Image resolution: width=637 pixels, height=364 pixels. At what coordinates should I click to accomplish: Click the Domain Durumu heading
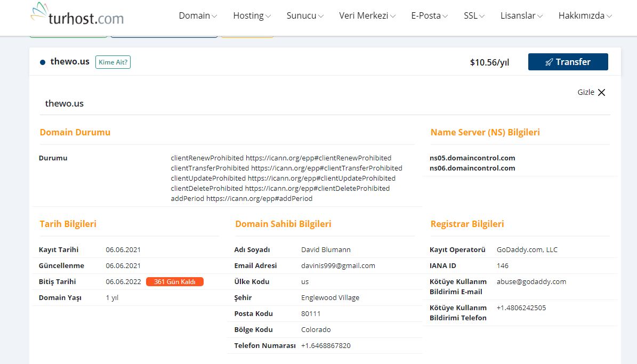coord(75,133)
